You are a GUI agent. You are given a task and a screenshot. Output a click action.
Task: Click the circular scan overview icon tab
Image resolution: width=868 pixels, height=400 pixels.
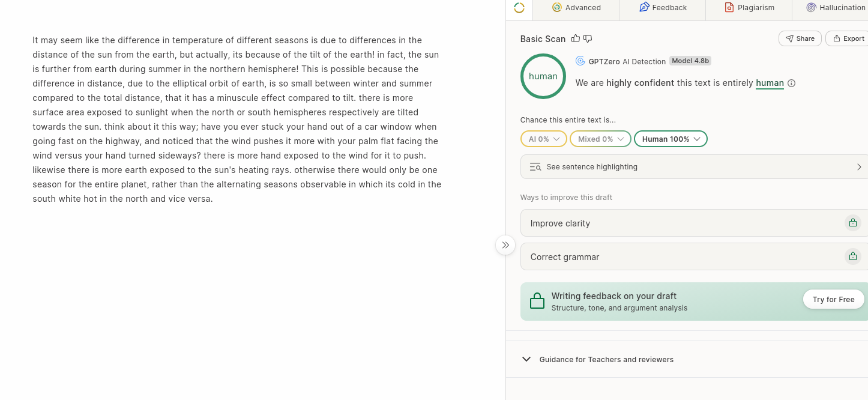519,8
